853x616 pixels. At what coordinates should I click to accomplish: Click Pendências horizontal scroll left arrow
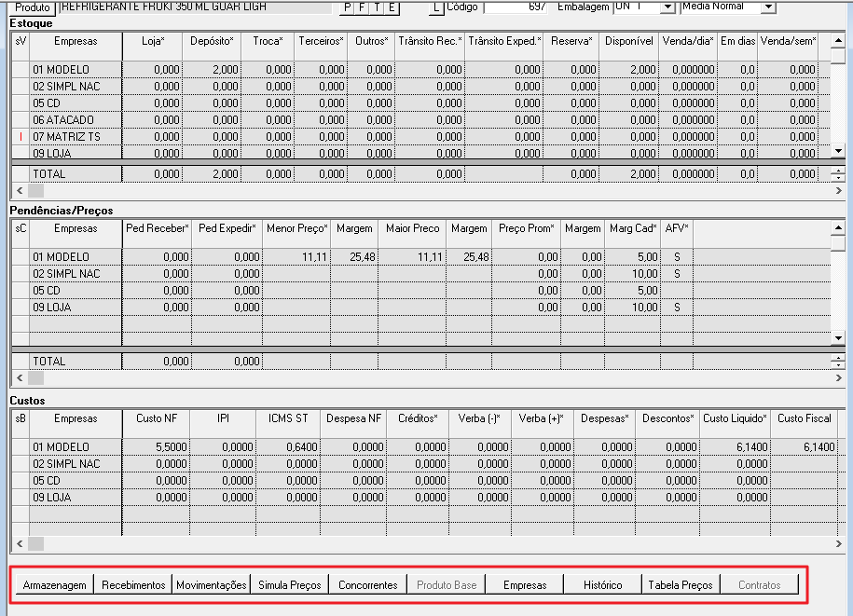(x=20, y=377)
